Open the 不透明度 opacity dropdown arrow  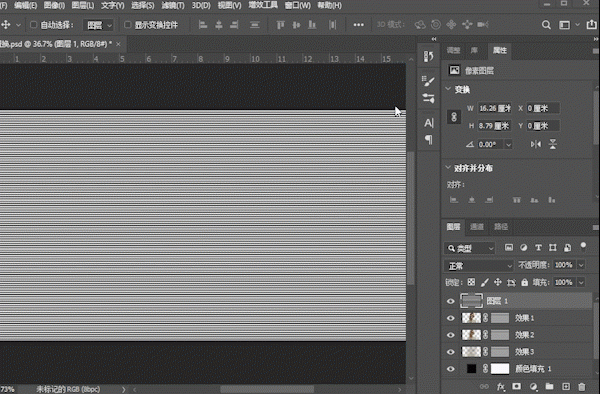(x=581, y=265)
